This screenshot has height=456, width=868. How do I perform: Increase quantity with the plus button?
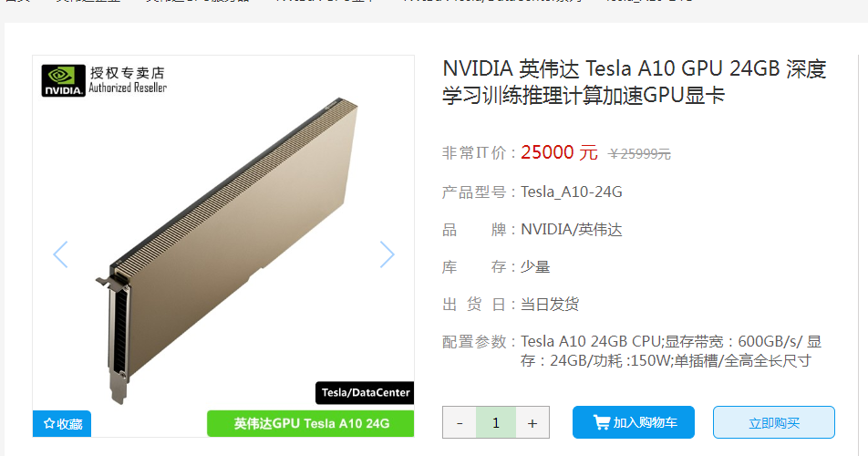pos(532,423)
